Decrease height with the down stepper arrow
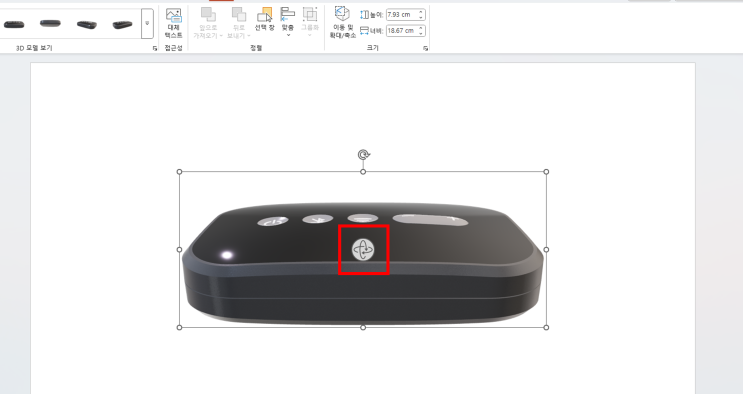The width and height of the screenshot is (743, 394). tap(421, 18)
